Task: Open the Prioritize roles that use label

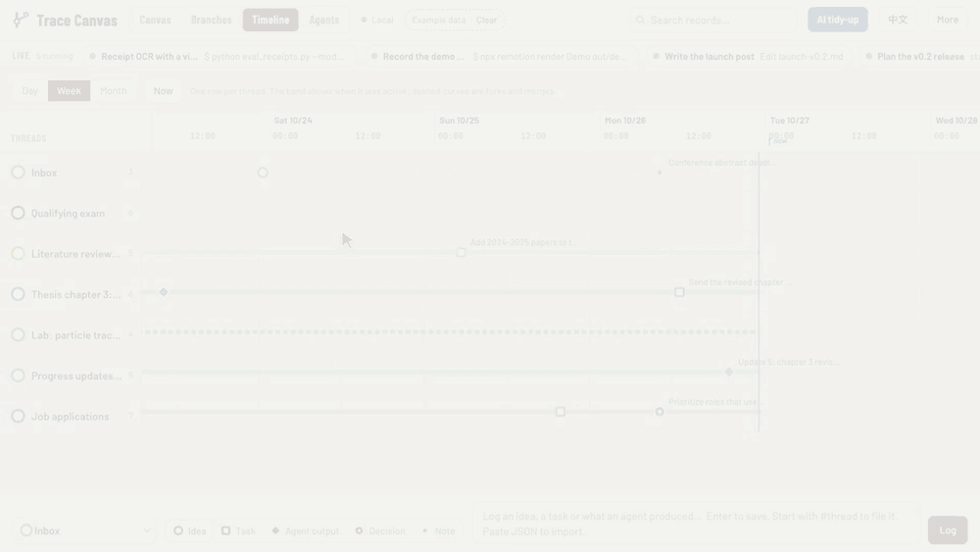Action: pos(715,401)
